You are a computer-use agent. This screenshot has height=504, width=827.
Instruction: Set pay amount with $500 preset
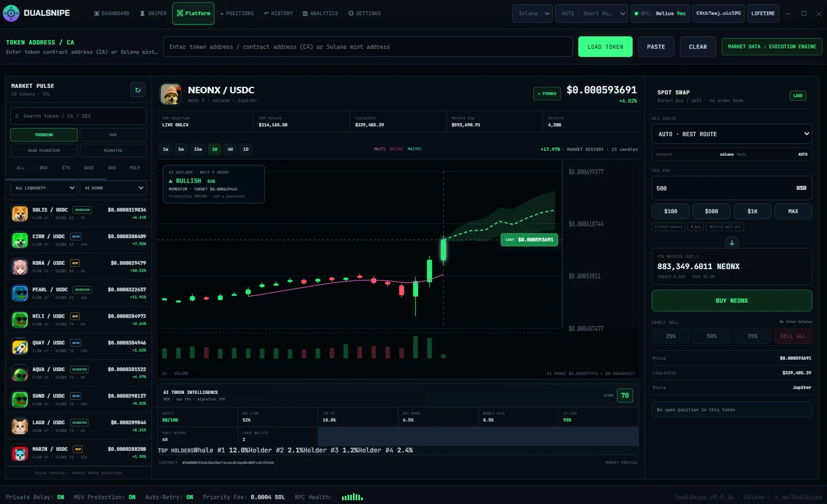click(711, 211)
